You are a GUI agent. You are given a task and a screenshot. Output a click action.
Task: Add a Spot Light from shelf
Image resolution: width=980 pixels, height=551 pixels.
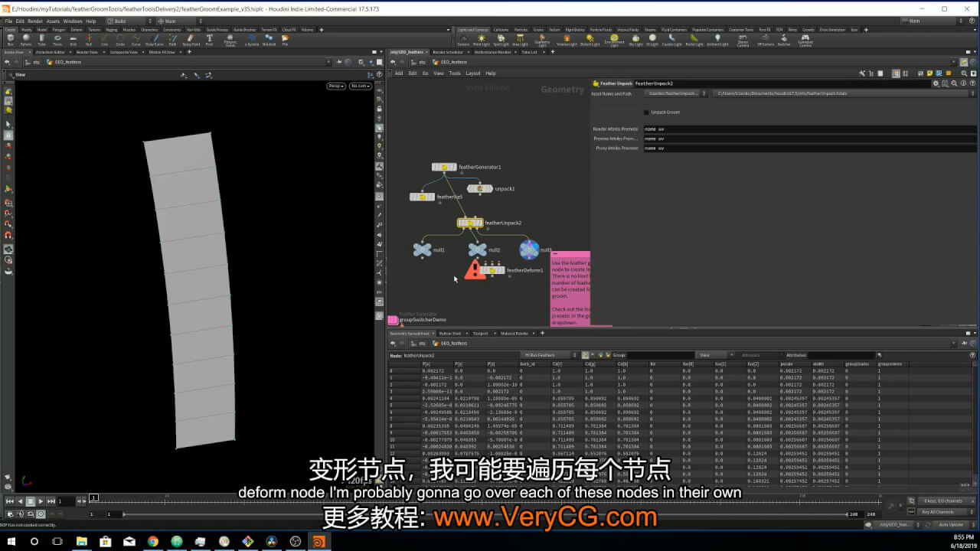pos(501,40)
